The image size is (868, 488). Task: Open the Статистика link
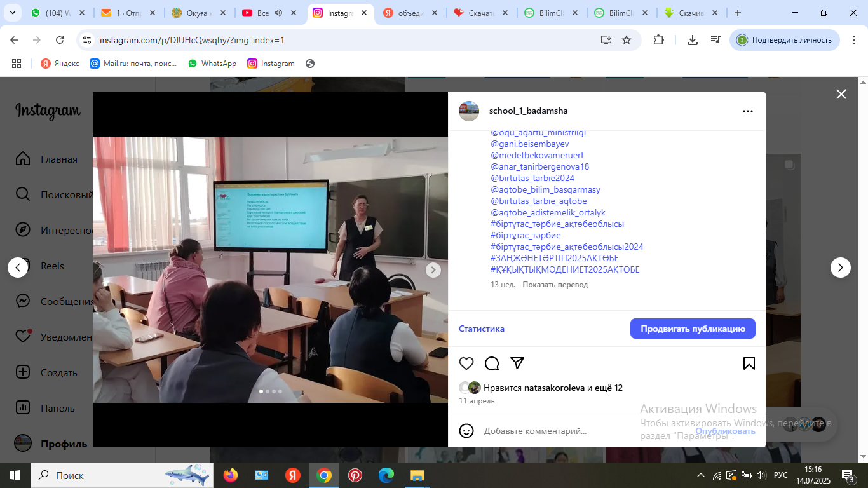point(482,329)
